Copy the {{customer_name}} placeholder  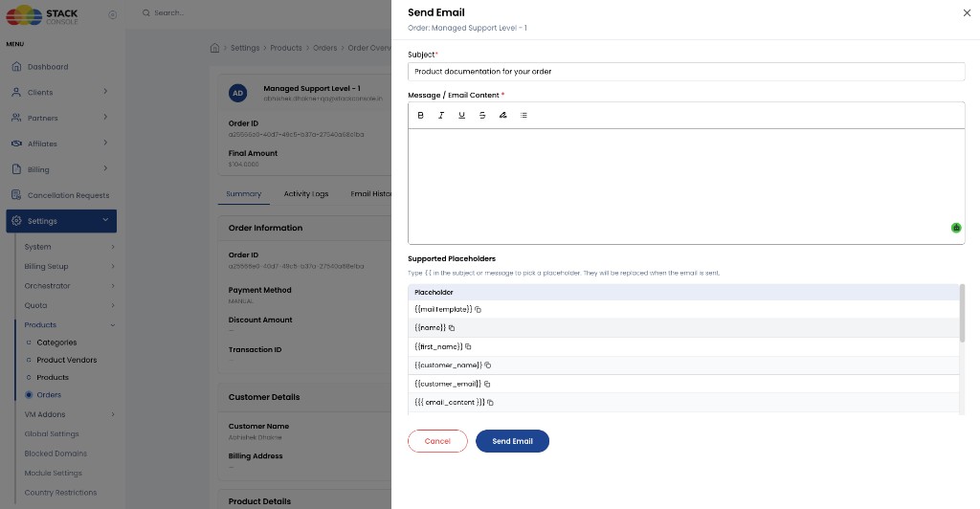488,365
